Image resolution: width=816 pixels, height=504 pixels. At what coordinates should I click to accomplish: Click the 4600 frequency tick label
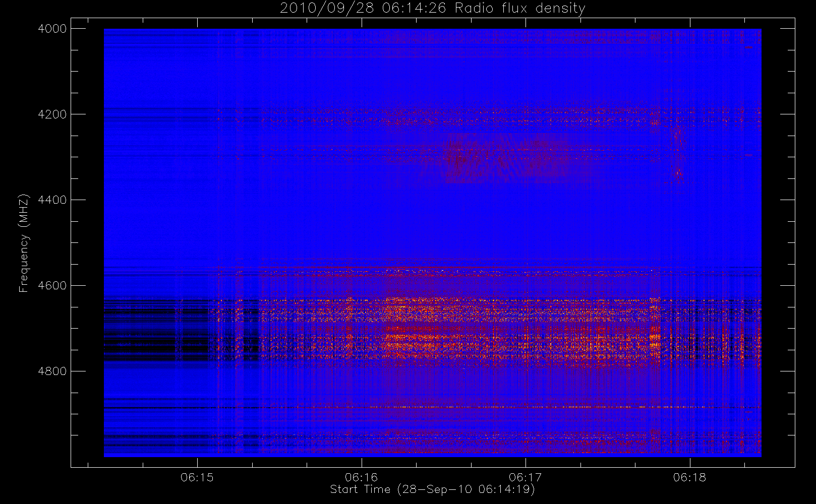coord(52,286)
